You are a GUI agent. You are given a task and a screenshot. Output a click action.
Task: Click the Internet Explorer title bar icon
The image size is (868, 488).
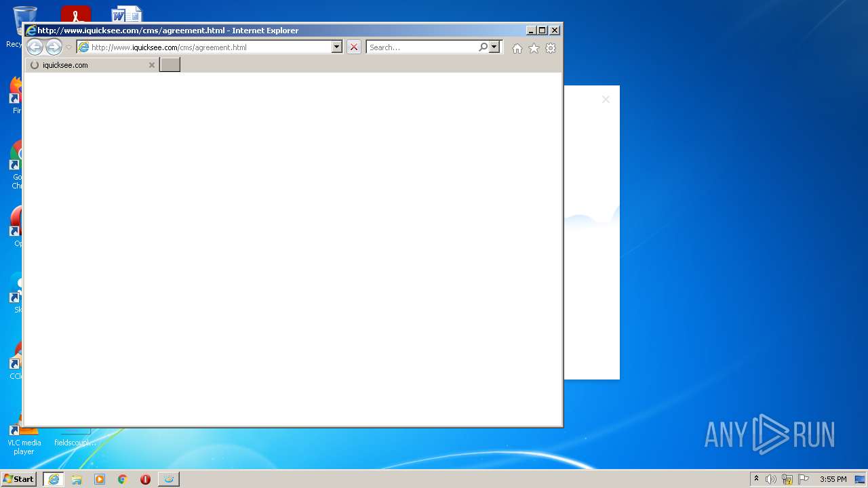pyautogui.click(x=31, y=30)
